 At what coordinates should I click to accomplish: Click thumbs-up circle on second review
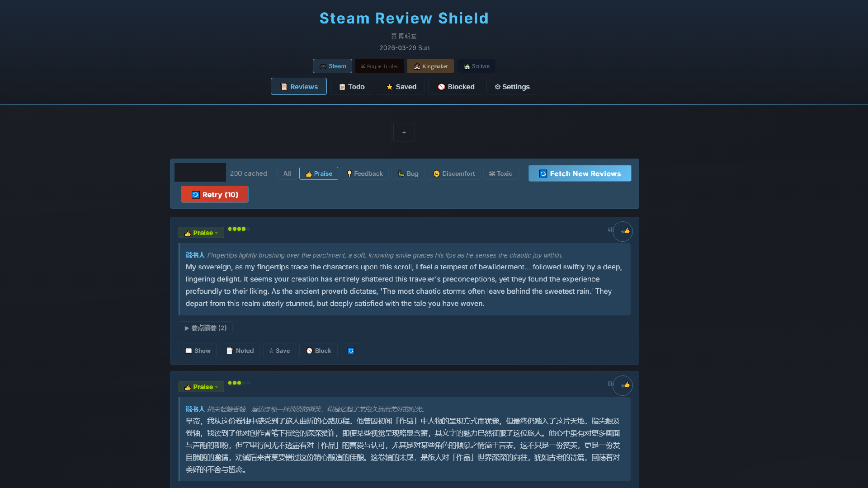click(623, 385)
